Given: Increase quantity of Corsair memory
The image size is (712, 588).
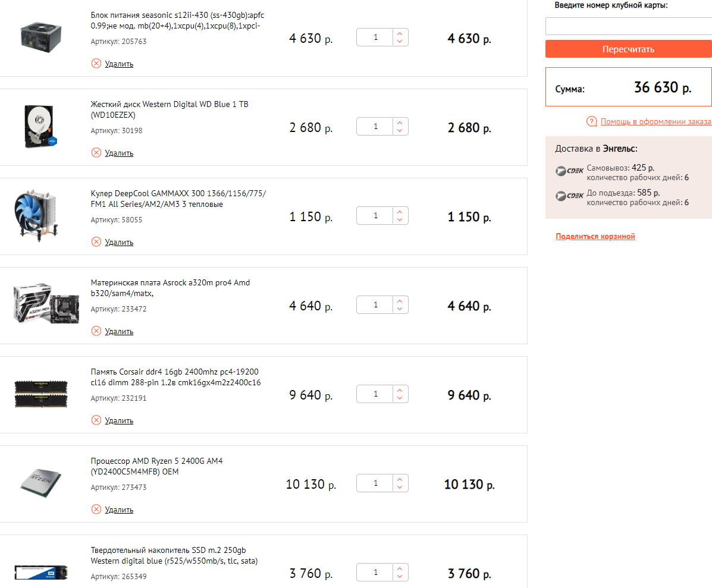Looking at the screenshot, I should [x=400, y=390].
